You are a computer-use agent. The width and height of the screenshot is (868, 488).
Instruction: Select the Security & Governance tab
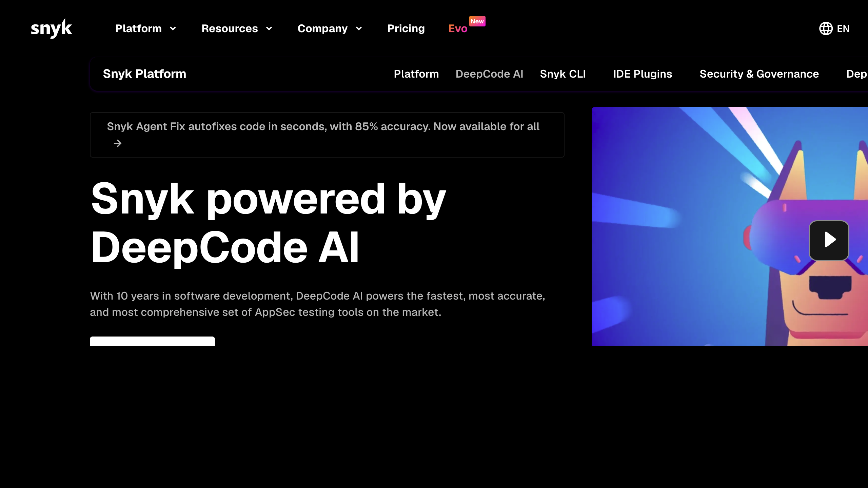(759, 74)
